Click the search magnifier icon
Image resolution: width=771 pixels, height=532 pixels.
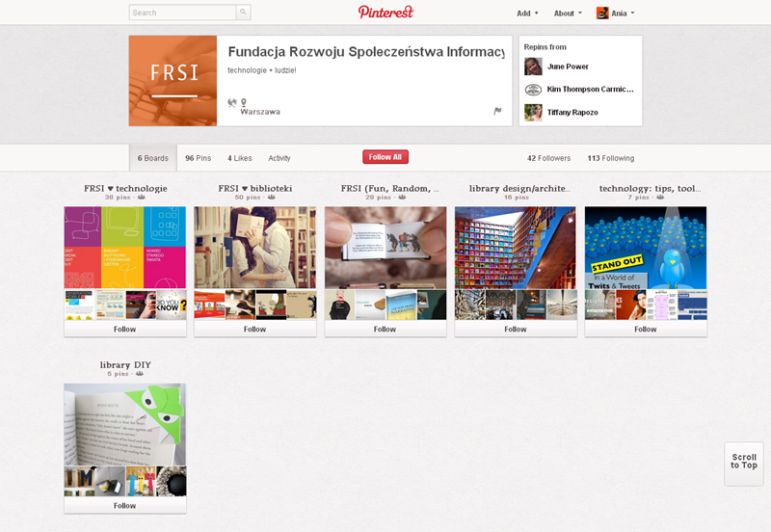pyautogui.click(x=243, y=13)
